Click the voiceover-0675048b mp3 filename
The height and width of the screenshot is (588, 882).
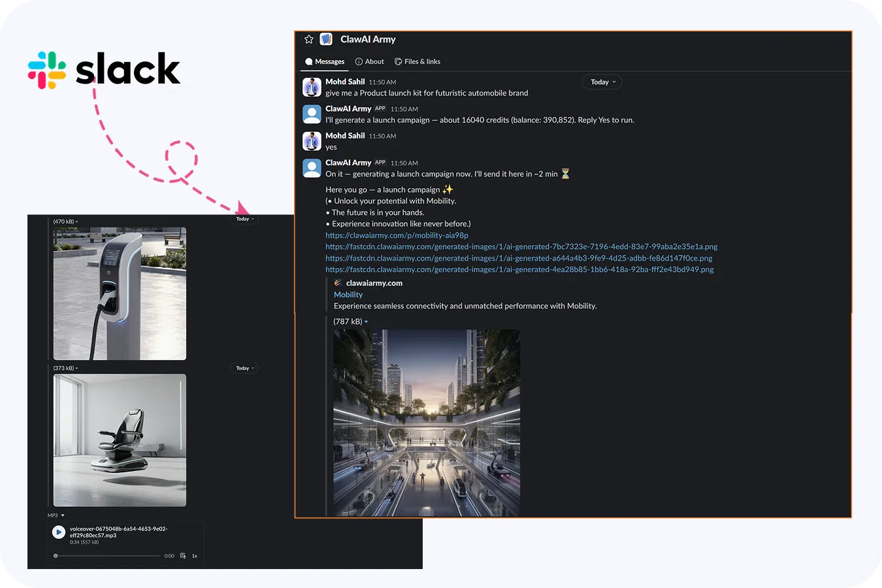point(118,532)
